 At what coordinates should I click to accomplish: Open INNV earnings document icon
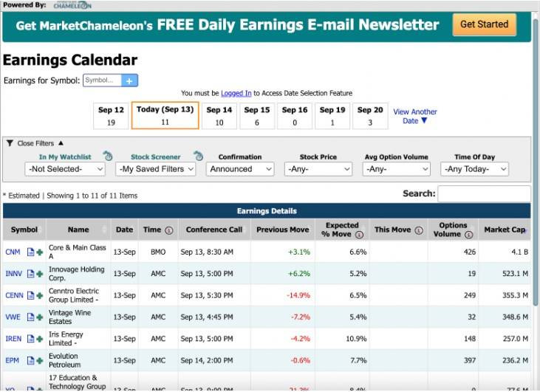click(x=30, y=274)
